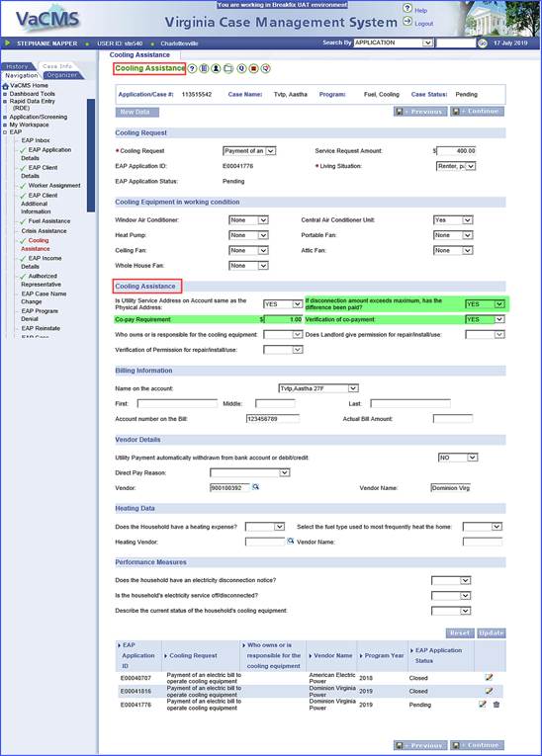Expand the Rapid Data Entry (RDE) node
This screenshot has width=542, height=756.
5,102
